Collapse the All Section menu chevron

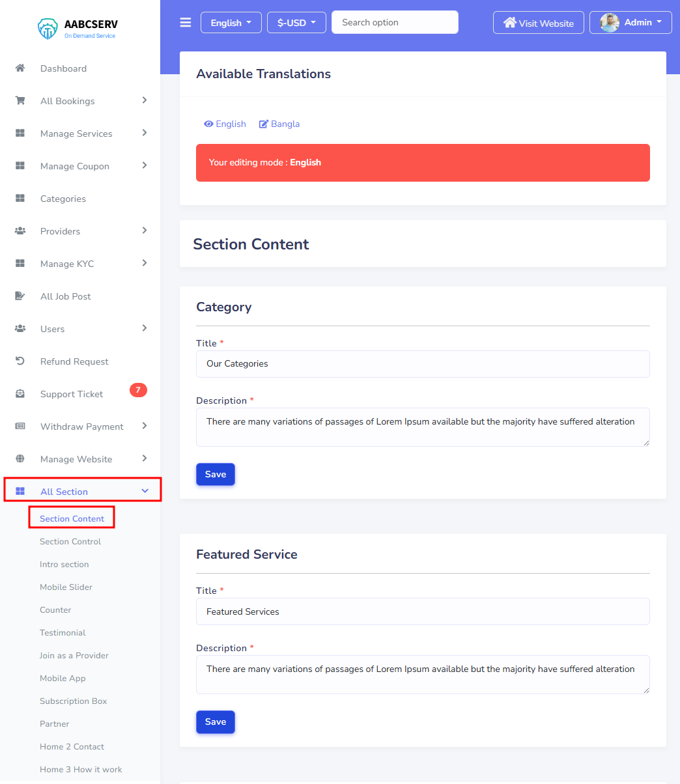click(145, 491)
